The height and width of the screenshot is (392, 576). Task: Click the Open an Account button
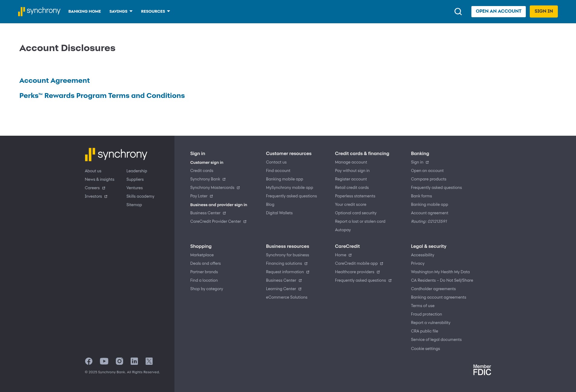coord(499,11)
